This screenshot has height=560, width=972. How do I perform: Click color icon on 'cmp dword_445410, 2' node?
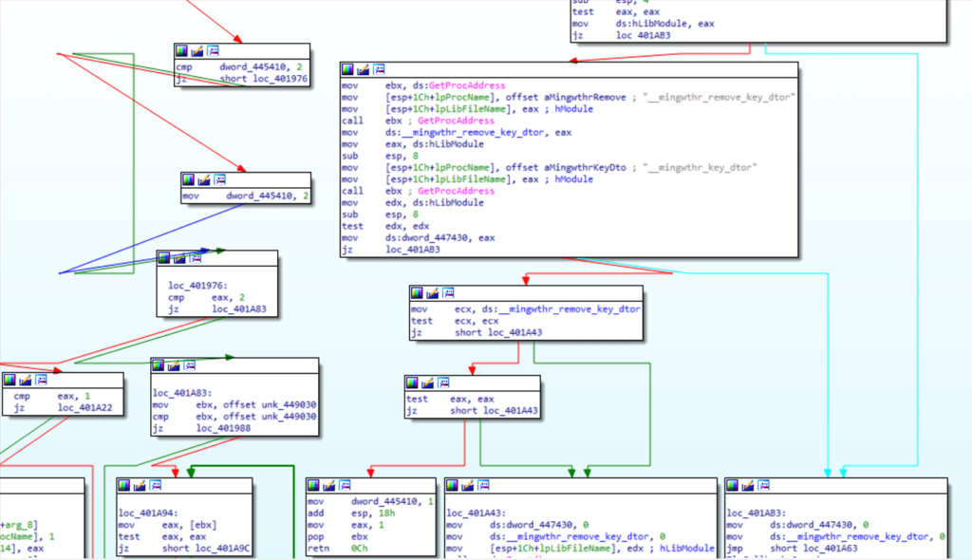[x=181, y=51]
